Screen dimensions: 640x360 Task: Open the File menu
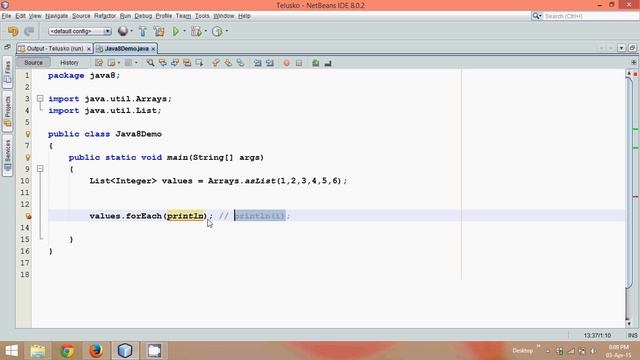click(6, 16)
